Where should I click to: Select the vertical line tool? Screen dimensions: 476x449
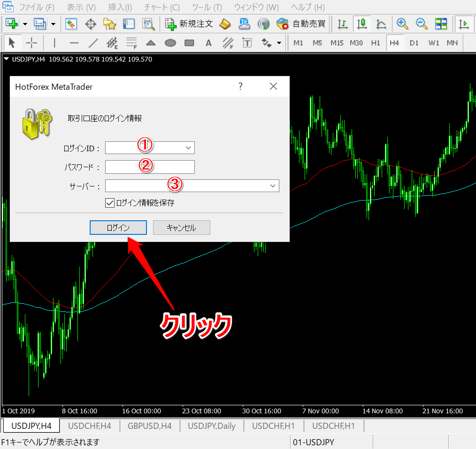[x=54, y=43]
